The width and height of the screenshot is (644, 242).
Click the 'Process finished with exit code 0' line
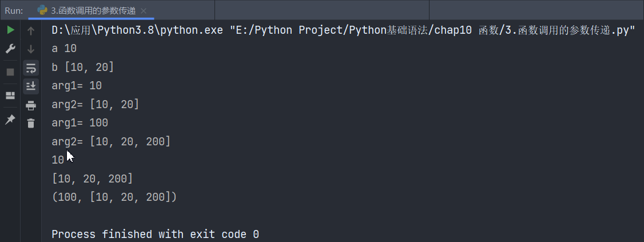coord(155,235)
